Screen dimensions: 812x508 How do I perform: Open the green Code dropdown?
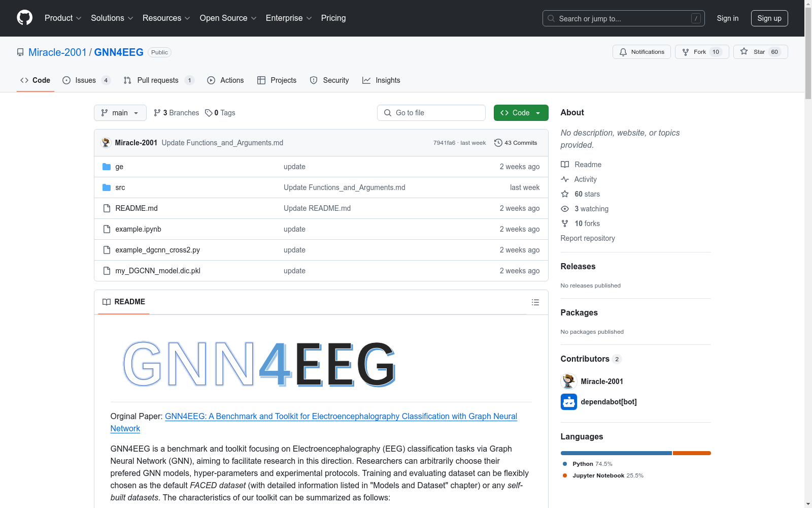(521, 113)
